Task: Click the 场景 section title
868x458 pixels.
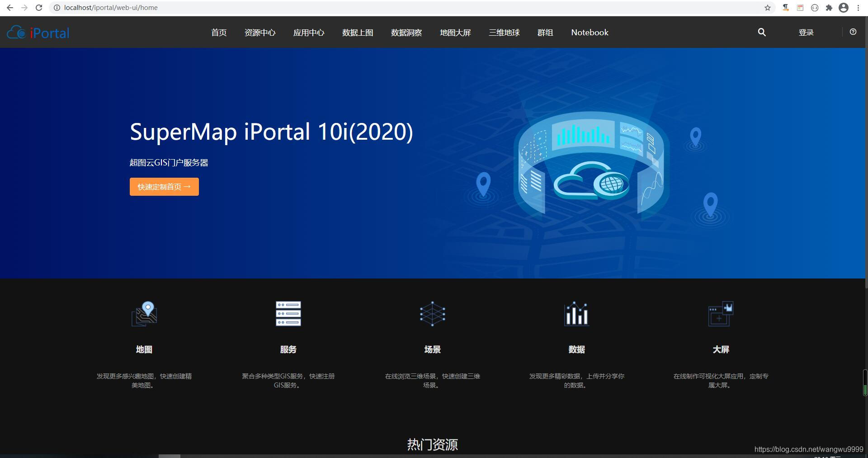Action: (x=433, y=349)
